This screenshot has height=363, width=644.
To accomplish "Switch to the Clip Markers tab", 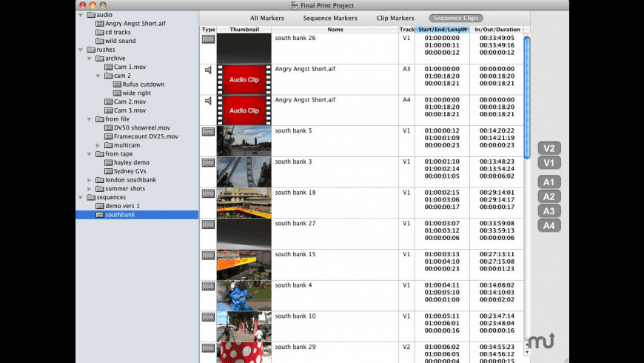I will pyautogui.click(x=395, y=18).
